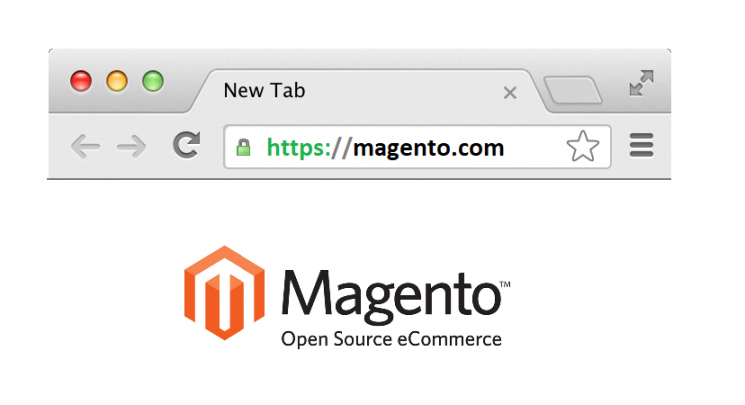745x405 pixels.
Task: Click empty address bar space before the star
Action: coord(535,147)
